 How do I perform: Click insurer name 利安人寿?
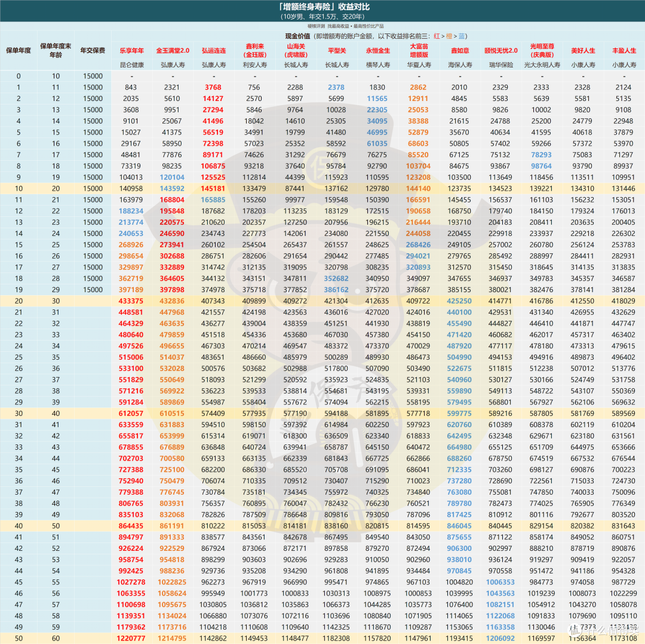click(x=254, y=65)
